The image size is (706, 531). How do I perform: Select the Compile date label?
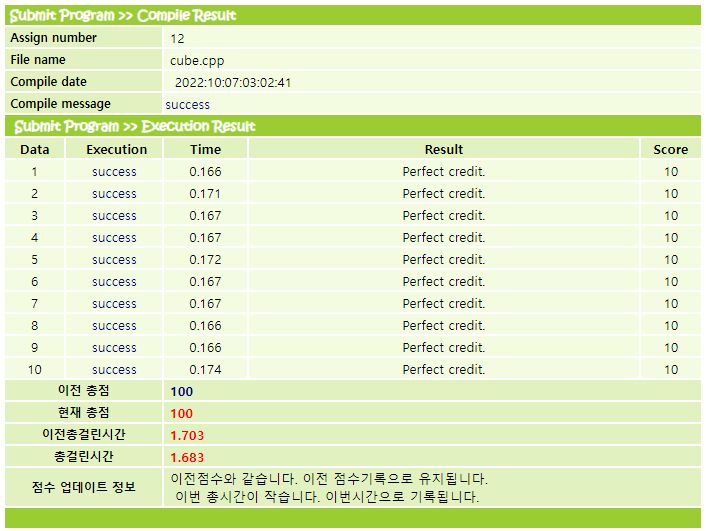[48, 82]
